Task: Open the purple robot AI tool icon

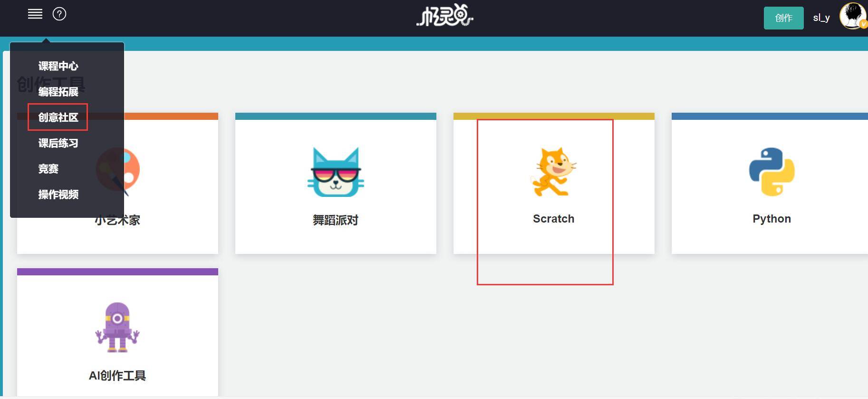Action: [117, 327]
